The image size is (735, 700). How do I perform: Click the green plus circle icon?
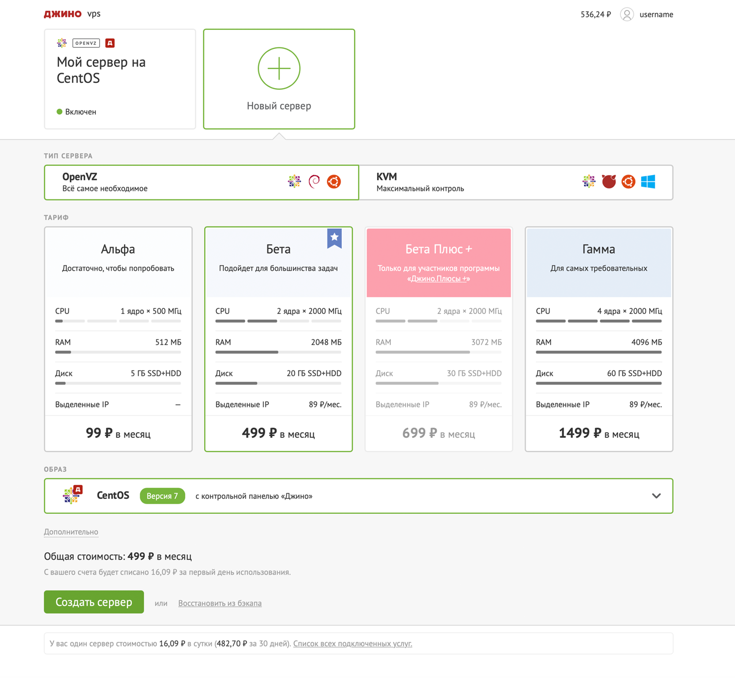[x=279, y=69]
